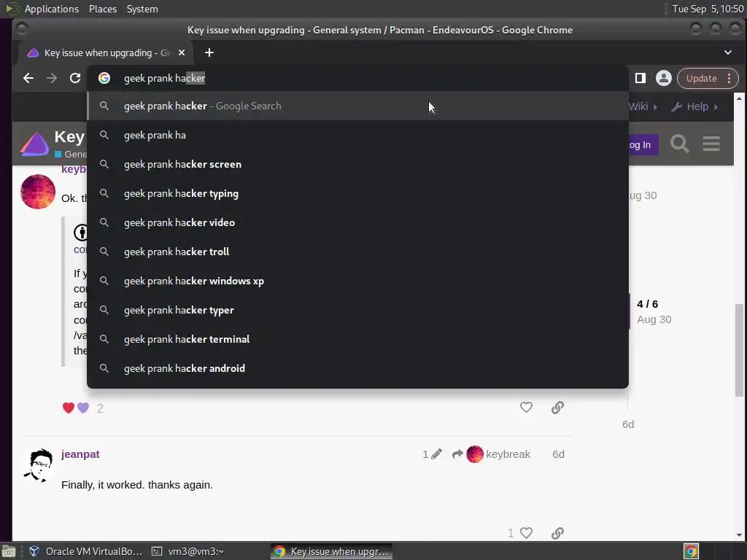Open the Places menu
The image size is (747, 560).
coord(102,9)
